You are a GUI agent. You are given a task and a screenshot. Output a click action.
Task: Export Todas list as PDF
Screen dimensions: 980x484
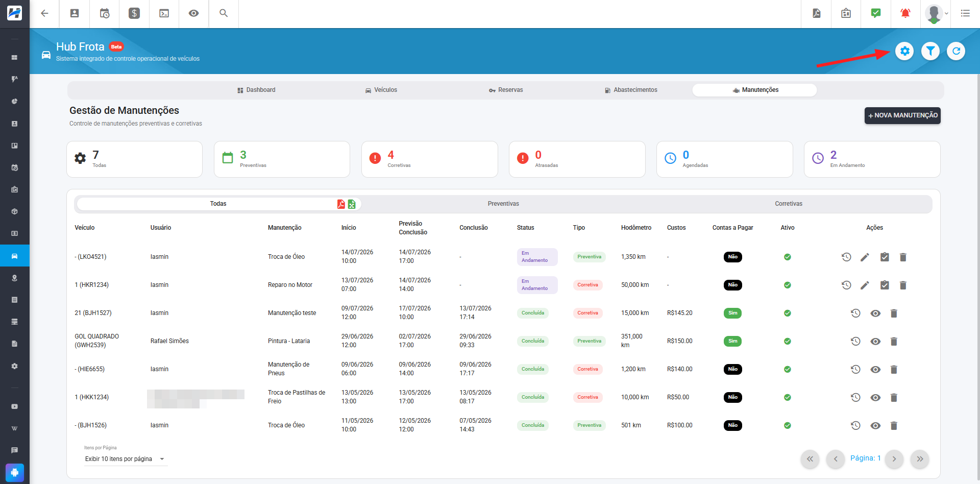(x=341, y=204)
